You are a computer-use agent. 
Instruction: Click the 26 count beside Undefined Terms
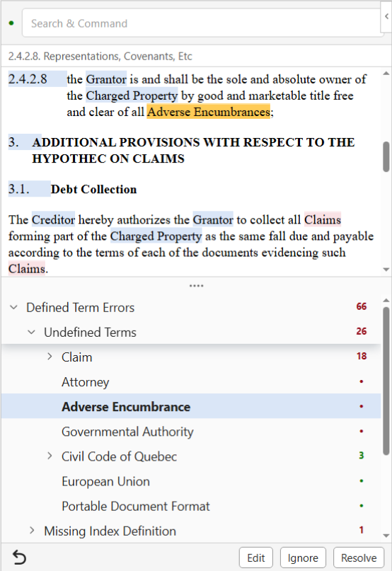(362, 331)
